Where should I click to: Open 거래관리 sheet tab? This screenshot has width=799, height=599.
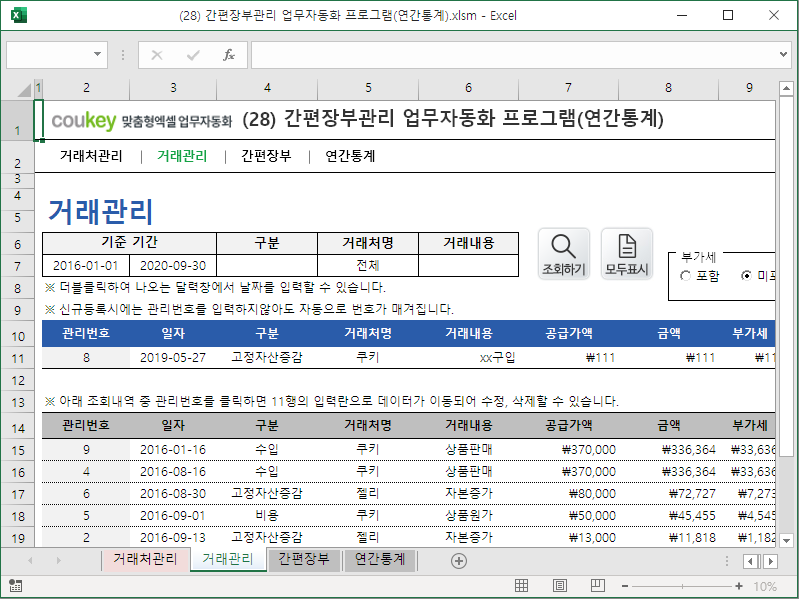tap(228, 559)
